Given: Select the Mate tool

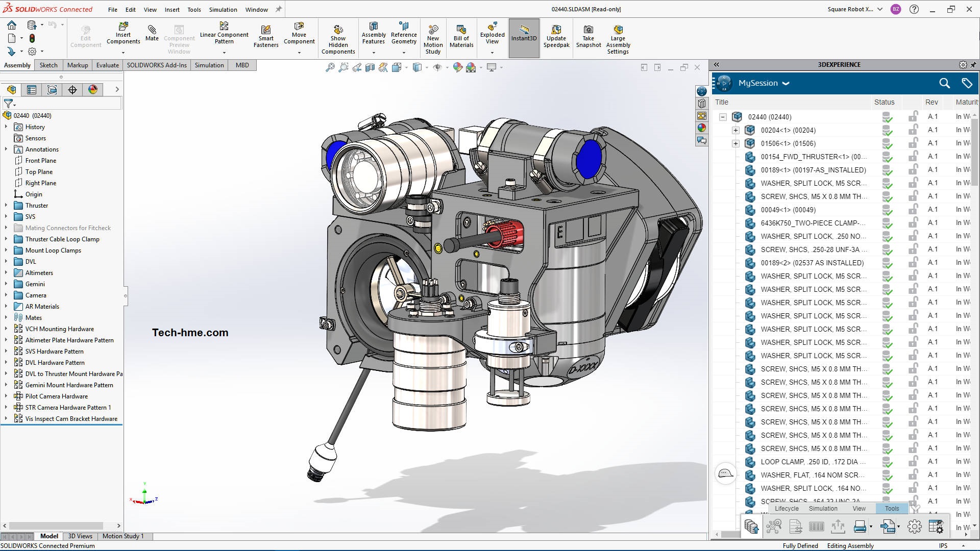Looking at the screenshot, I should pos(152,33).
